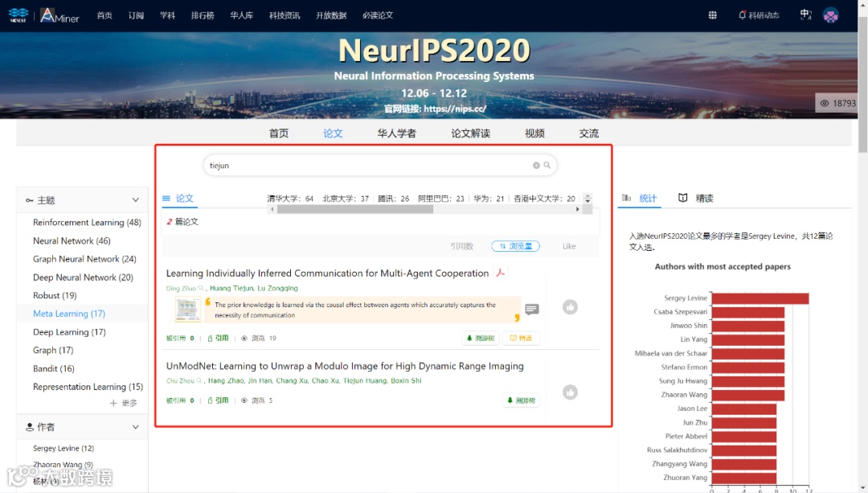This screenshot has height=493, width=868.
Task: Open author Boxin Shi link
Action: pyautogui.click(x=406, y=380)
